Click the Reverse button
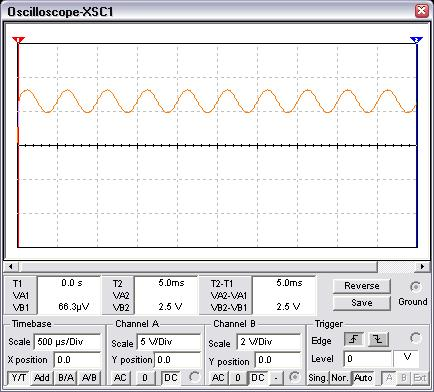 [362, 286]
